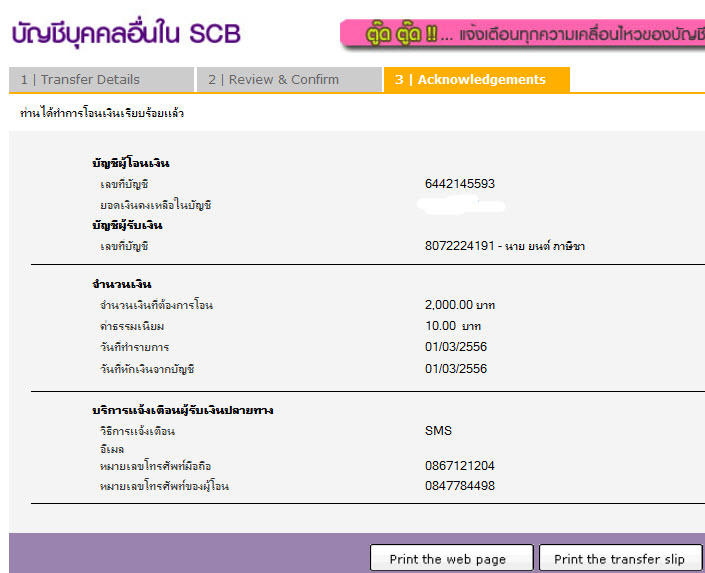Select sender account number 6442145593
Screen dimensions: 705x573
460,184
